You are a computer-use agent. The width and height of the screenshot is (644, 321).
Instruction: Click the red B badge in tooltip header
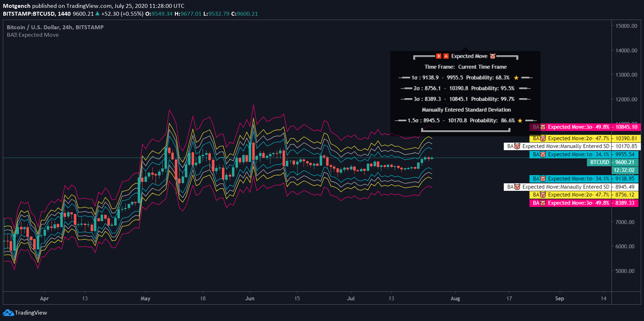(x=439, y=56)
